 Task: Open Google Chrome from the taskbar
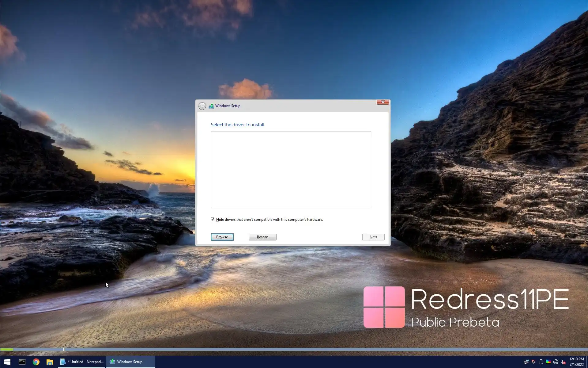[36, 362]
